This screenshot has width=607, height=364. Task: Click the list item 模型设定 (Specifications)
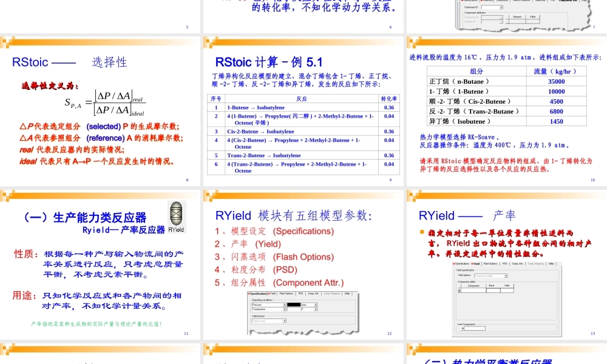point(274,231)
